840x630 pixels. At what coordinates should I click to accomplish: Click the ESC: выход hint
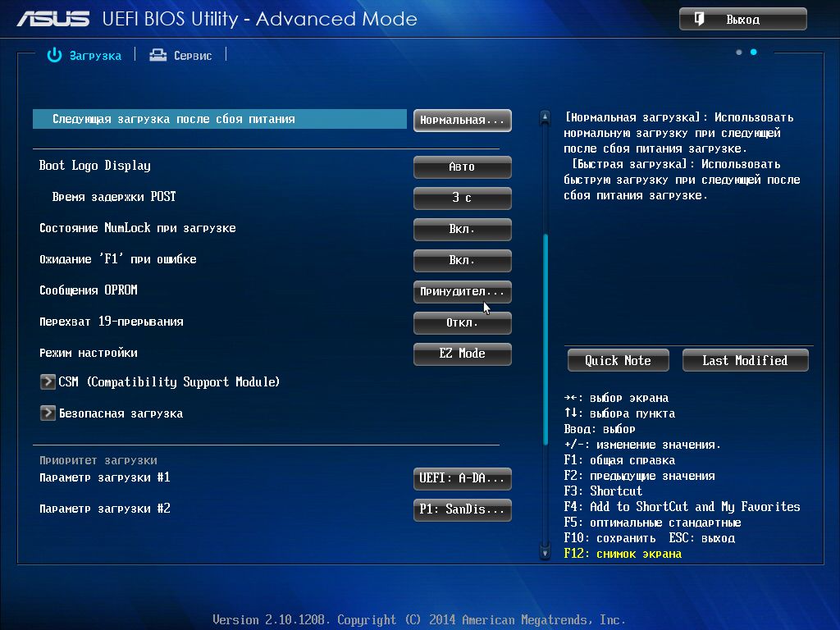pos(702,538)
